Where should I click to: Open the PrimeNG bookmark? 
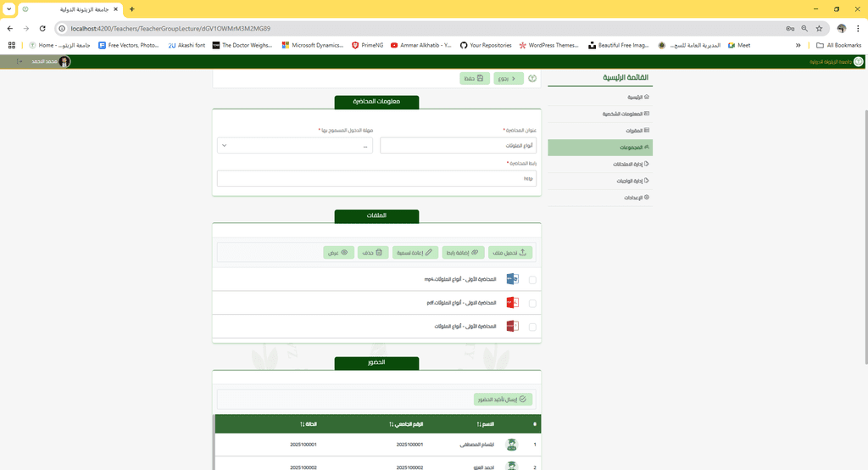coord(368,46)
